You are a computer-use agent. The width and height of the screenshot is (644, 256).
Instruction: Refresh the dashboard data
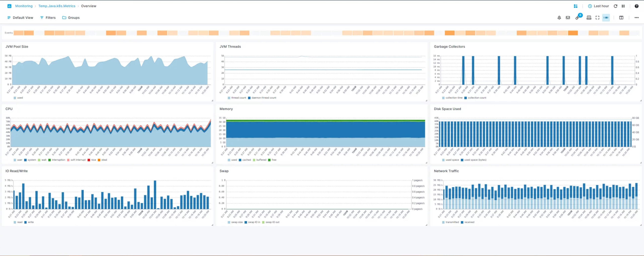pyautogui.click(x=615, y=6)
